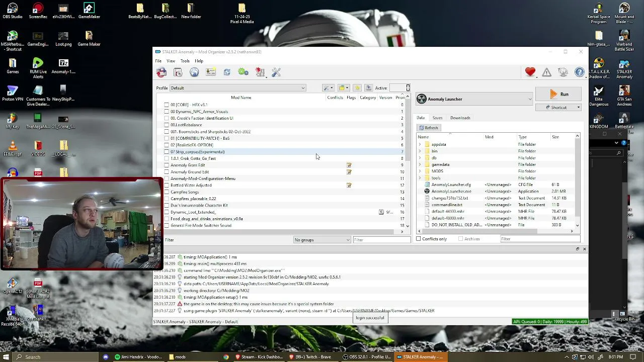The height and width of the screenshot is (362, 644).
Task: Sort by Conflicts column header
Action: pyautogui.click(x=335, y=98)
